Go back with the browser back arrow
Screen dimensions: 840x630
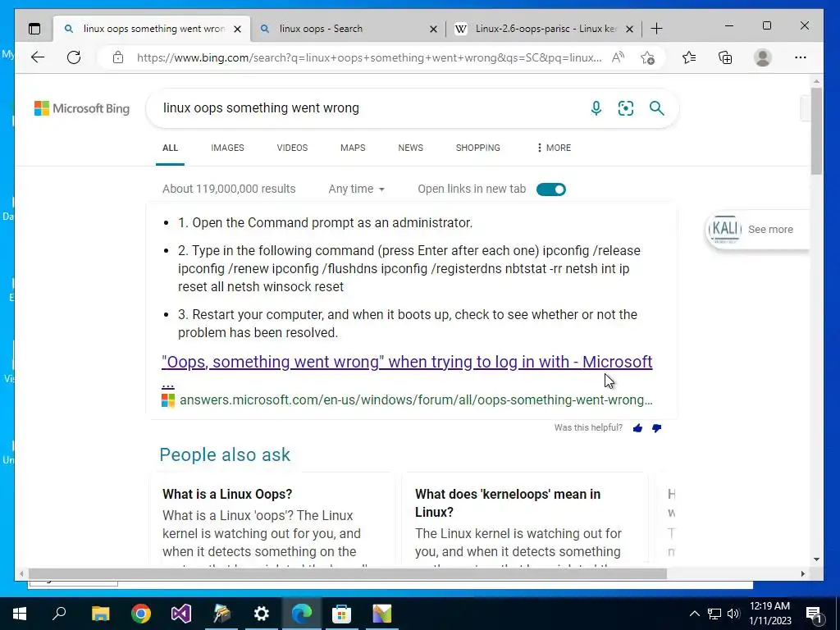pos(38,57)
